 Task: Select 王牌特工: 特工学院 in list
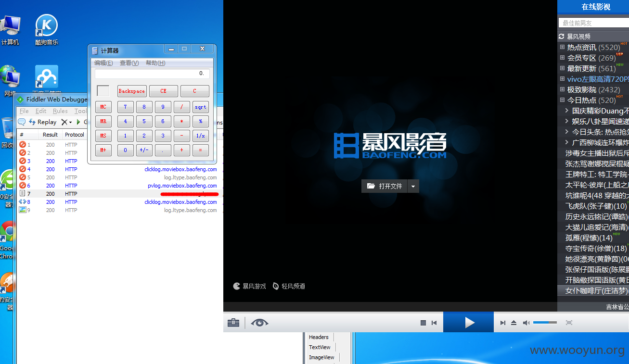(597, 174)
